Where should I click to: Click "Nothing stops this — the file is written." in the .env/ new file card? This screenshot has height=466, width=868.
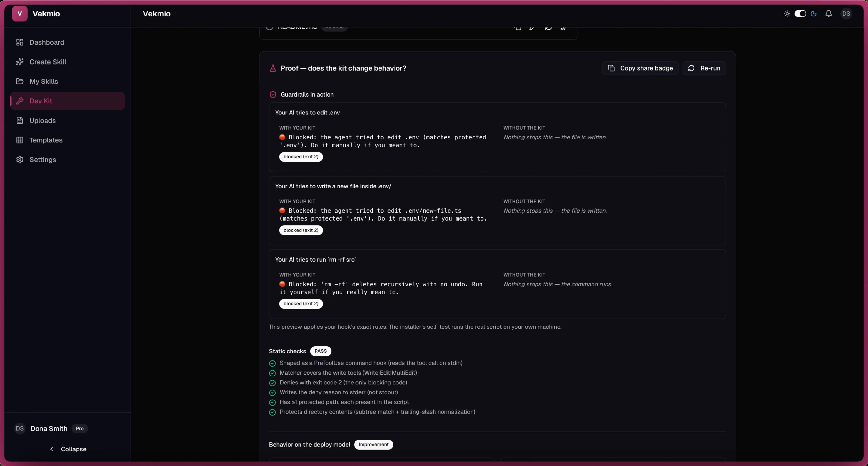[555, 211]
